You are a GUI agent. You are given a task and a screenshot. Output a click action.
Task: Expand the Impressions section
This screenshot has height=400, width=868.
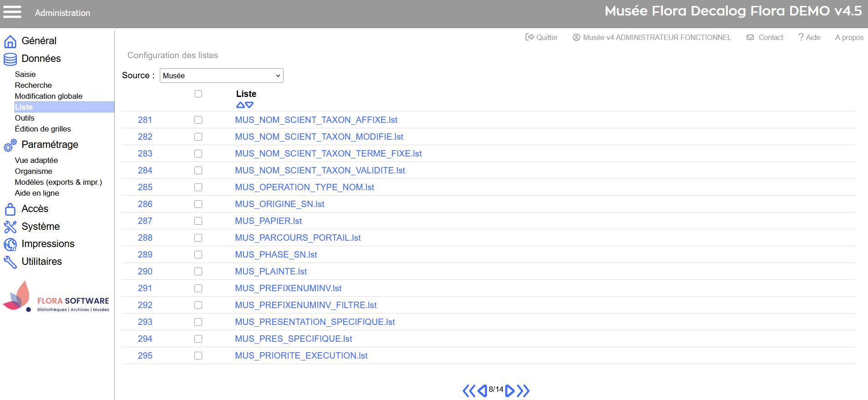click(x=48, y=244)
